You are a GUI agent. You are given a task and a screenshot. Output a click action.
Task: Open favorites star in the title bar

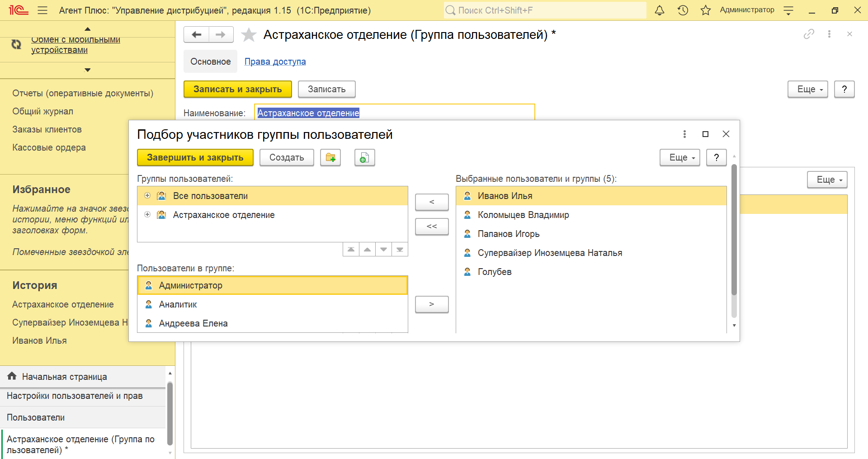(x=705, y=10)
